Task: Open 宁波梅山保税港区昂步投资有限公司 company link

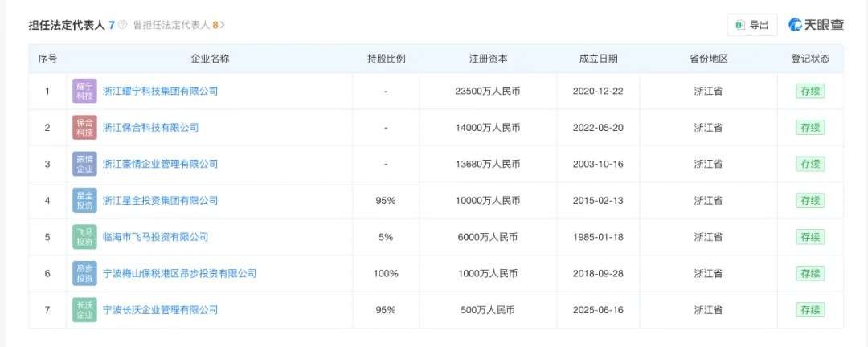Action: tap(180, 273)
